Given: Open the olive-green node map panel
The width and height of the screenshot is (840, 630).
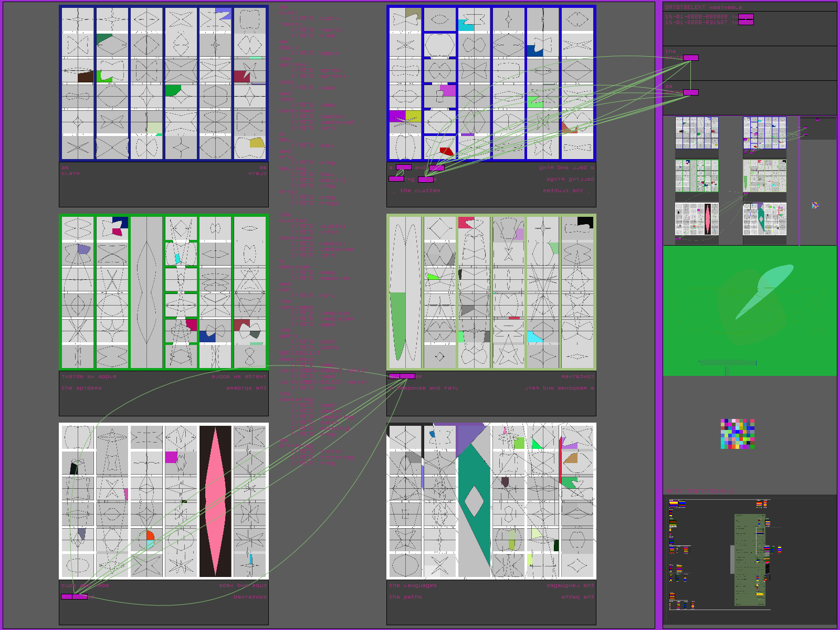Looking at the screenshot, I should pos(750,560).
